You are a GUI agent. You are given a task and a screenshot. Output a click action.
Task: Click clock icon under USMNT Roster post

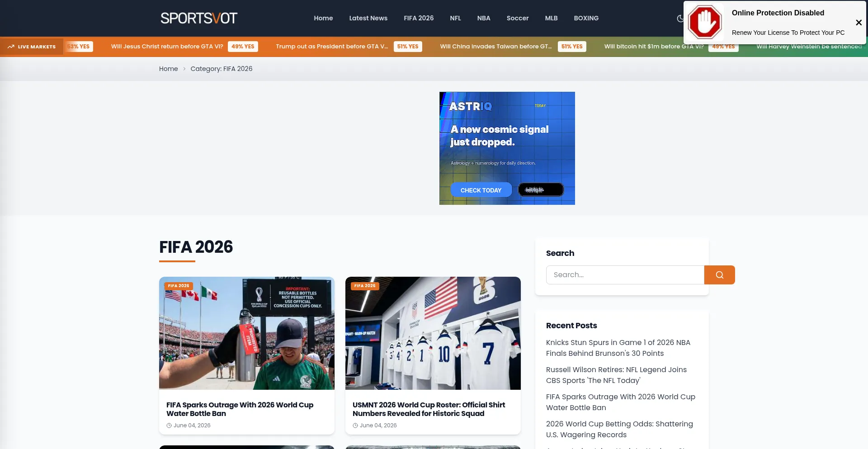(x=355, y=425)
